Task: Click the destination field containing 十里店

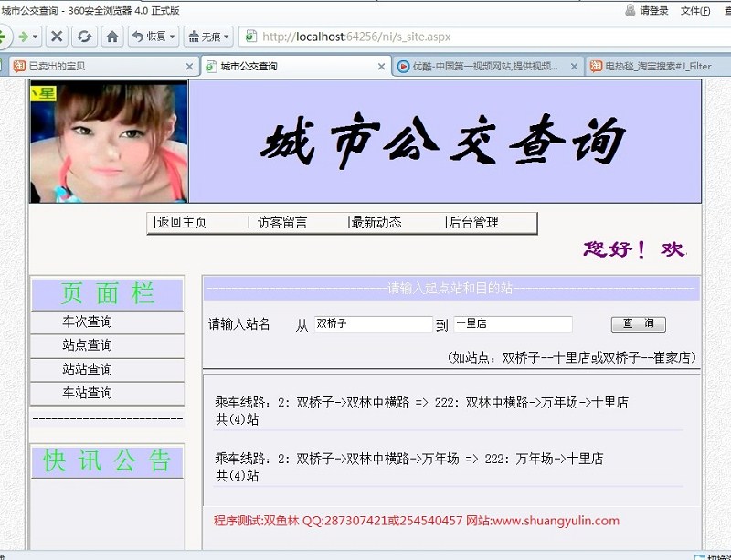Action: pos(513,323)
